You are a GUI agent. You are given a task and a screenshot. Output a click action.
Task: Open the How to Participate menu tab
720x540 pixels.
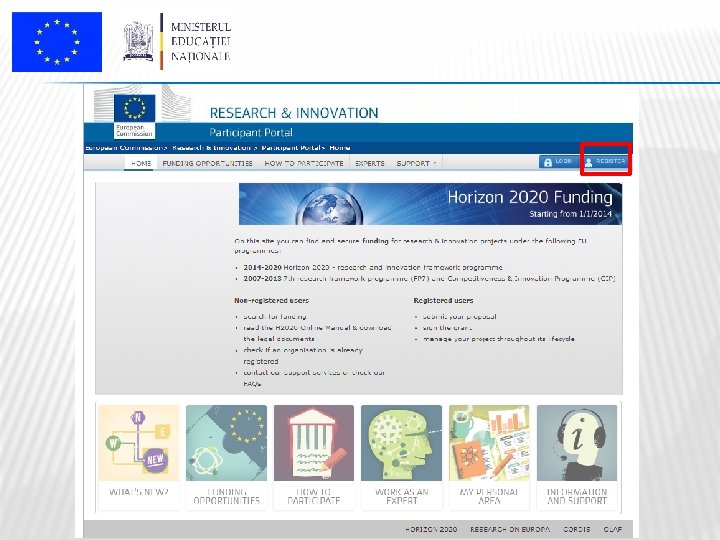pyautogui.click(x=304, y=163)
